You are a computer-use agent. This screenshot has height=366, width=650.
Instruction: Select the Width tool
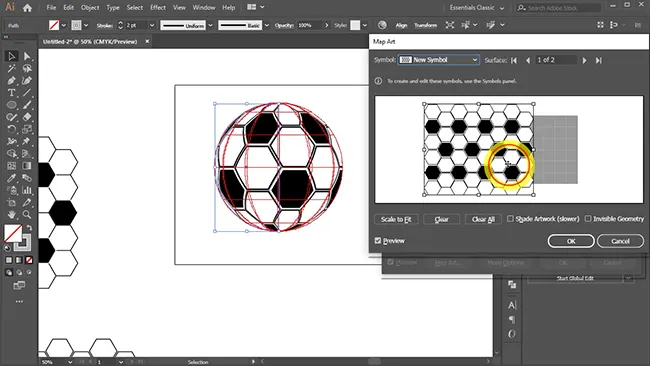point(12,141)
